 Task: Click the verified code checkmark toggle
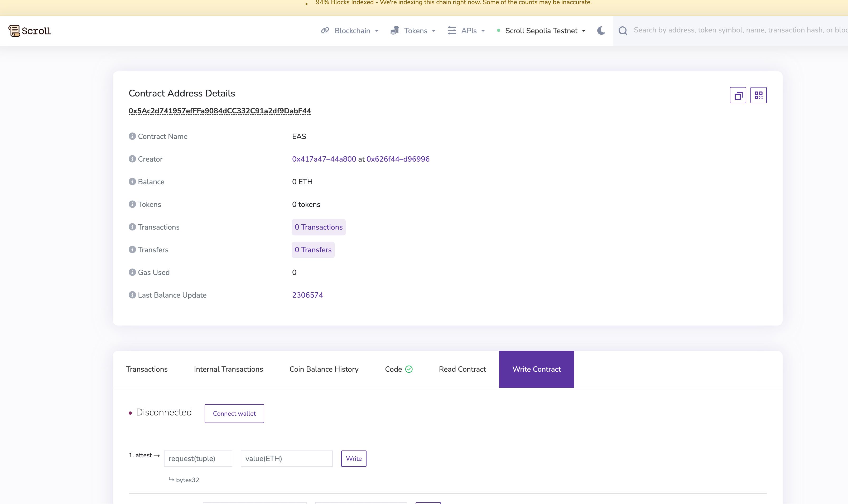tap(409, 369)
